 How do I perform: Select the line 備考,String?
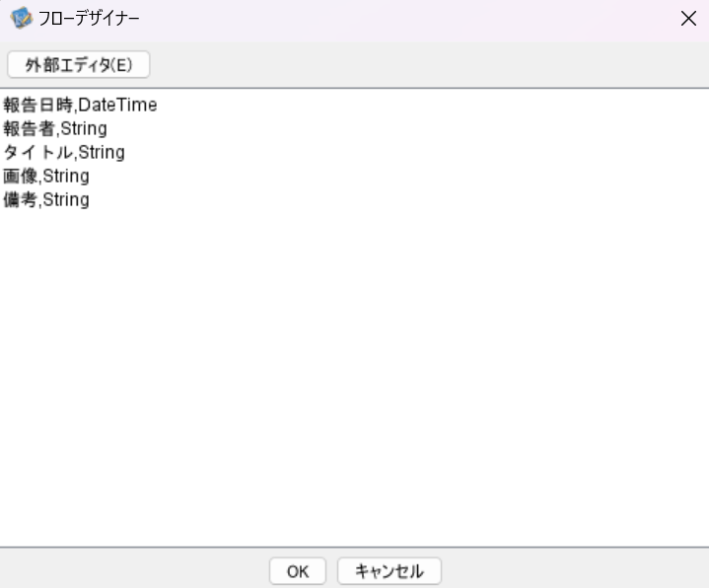(x=46, y=199)
